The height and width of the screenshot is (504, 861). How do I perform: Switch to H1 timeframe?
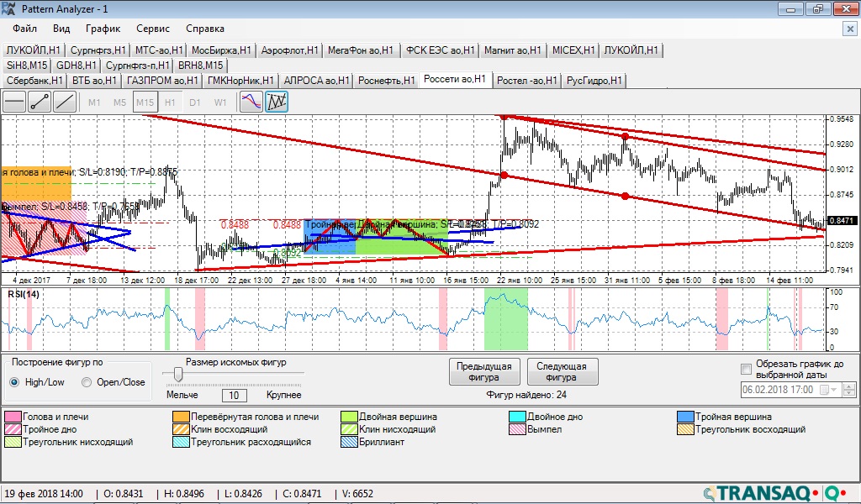170,102
